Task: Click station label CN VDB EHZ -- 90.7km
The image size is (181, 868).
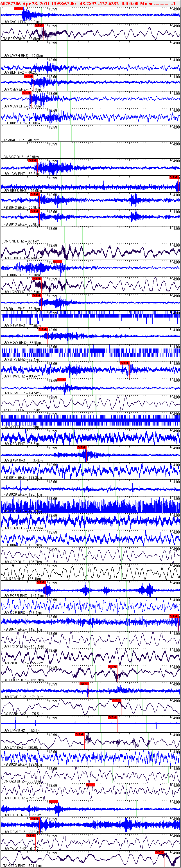Action: coord(21,427)
